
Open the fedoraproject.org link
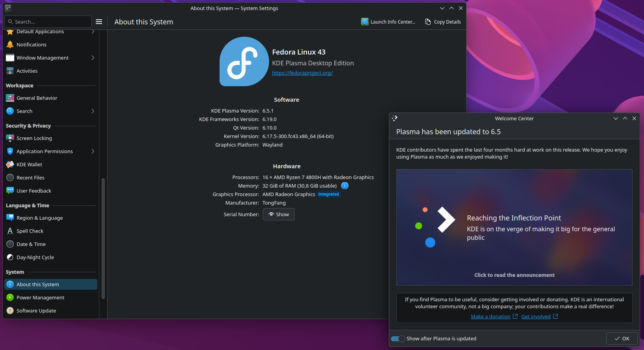302,73
